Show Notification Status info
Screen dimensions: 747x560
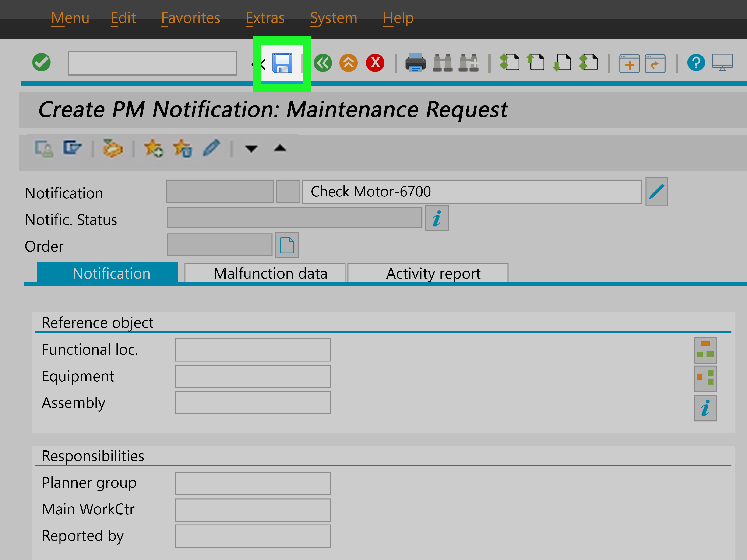pos(437,218)
